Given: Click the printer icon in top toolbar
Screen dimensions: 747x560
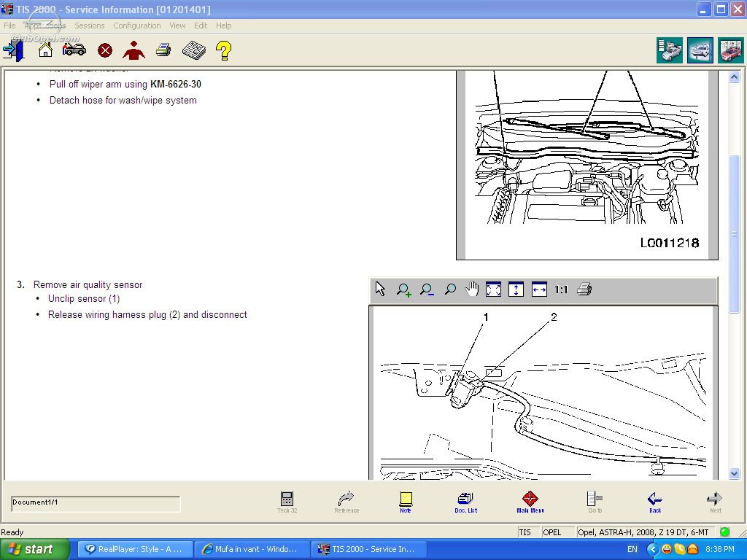Looking at the screenshot, I should pyautogui.click(x=163, y=50).
